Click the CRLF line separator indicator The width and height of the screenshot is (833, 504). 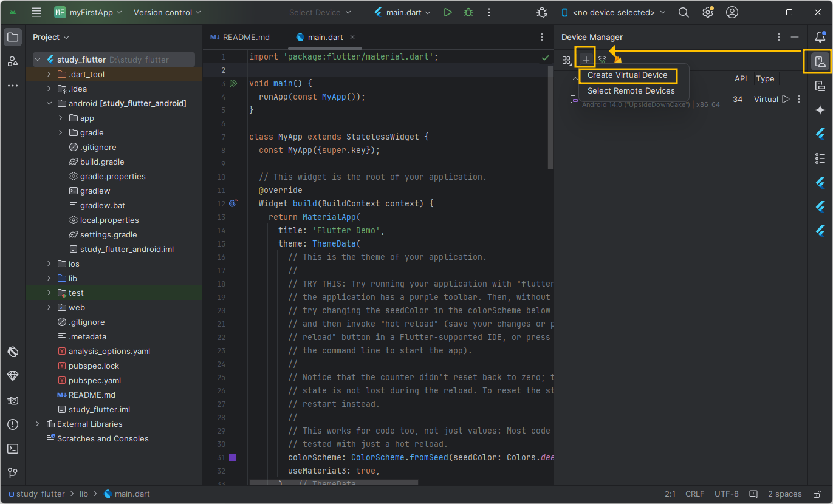695,494
